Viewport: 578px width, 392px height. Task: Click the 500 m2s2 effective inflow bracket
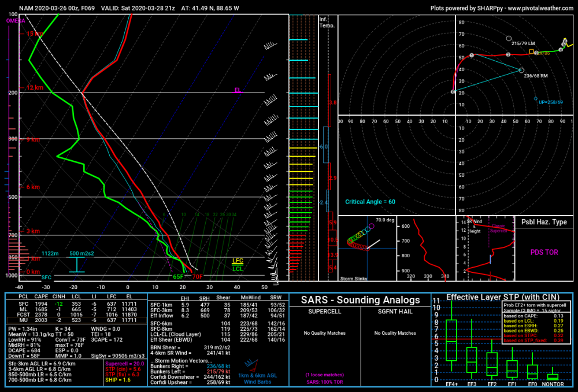click(x=77, y=262)
